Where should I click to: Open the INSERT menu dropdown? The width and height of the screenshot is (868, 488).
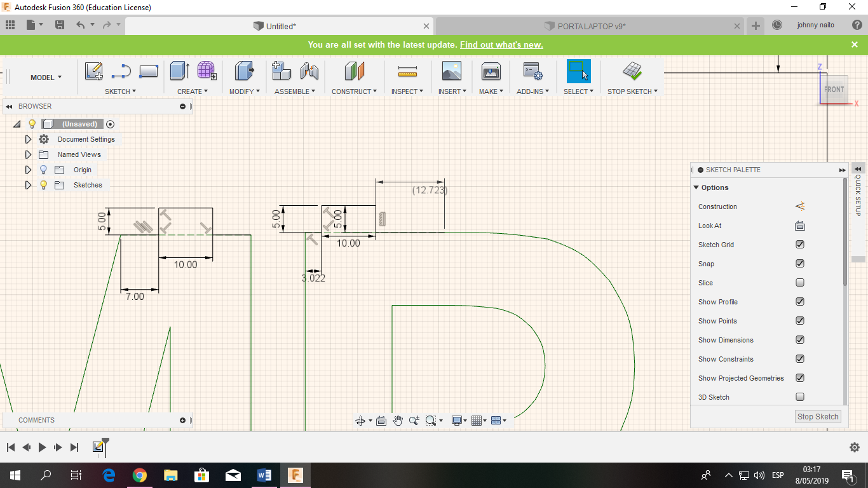(x=452, y=91)
